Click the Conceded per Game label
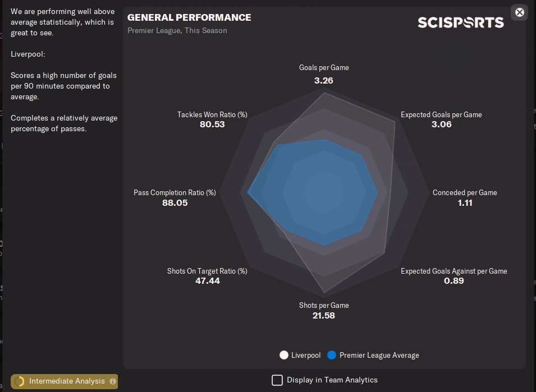Viewport: 536px width, 392px height. tap(465, 192)
